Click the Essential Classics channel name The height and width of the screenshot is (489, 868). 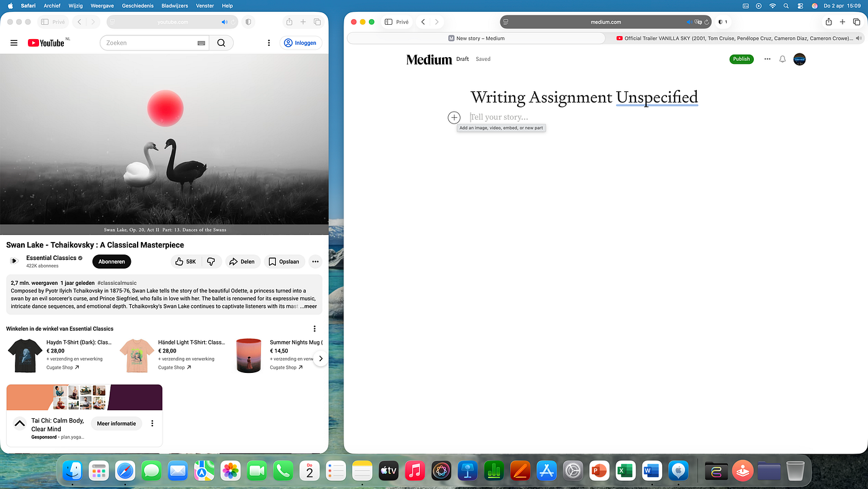tap(51, 258)
